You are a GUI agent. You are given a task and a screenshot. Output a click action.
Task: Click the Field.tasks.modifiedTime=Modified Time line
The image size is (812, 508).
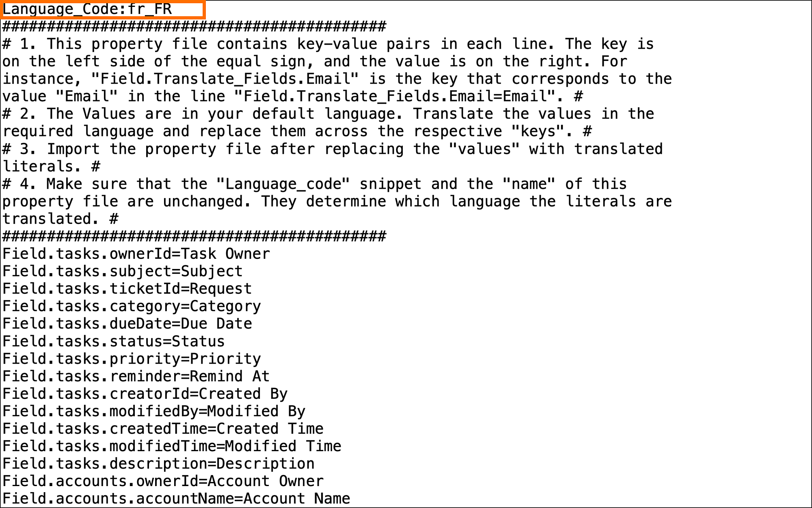(x=172, y=446)
